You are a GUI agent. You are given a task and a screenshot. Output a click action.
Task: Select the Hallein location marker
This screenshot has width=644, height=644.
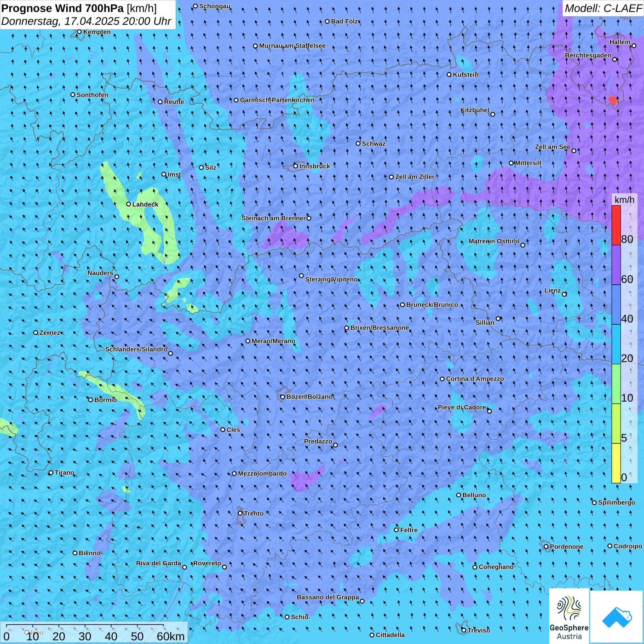point(634,46)
